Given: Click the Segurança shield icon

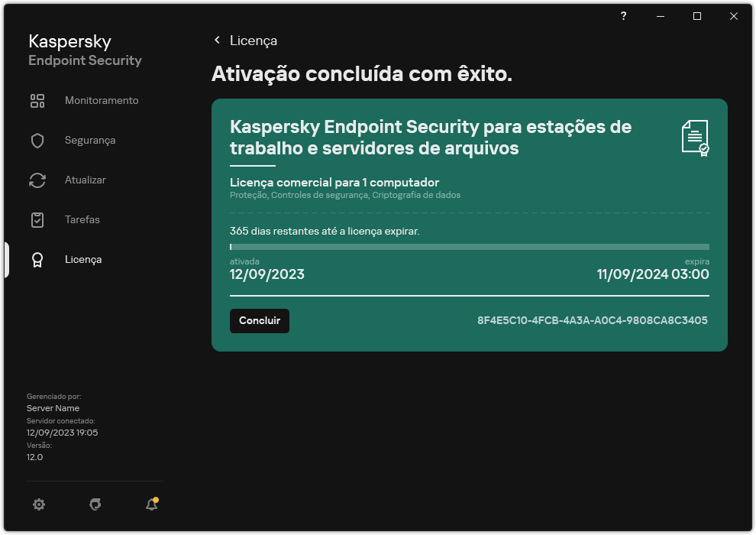Looking at the screenshot, I should [37, 140].
